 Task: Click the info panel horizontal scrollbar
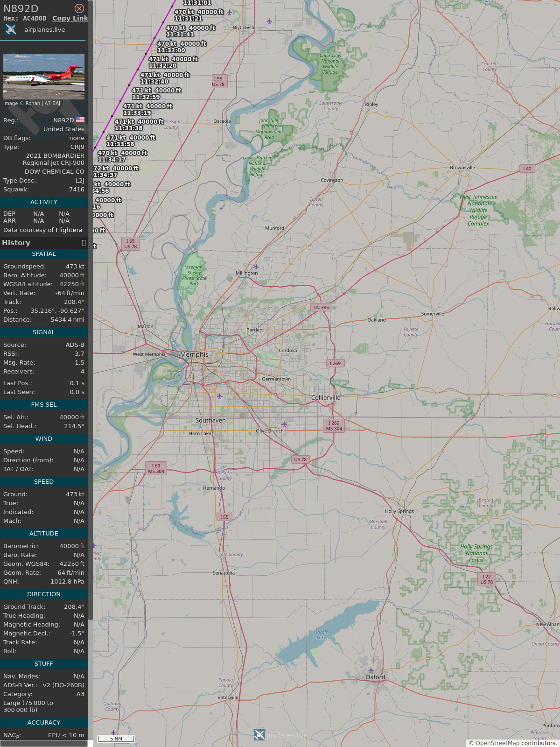[44, 743]
